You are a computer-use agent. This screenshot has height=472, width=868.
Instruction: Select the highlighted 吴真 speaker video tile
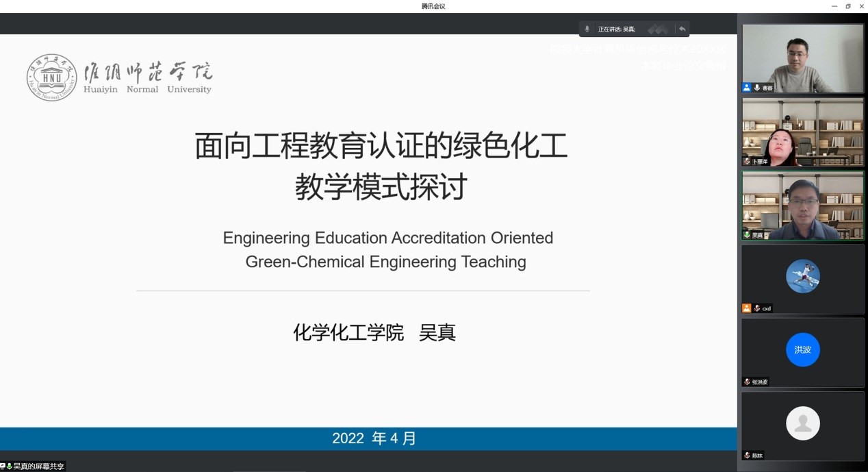click(x=803, y=205)
